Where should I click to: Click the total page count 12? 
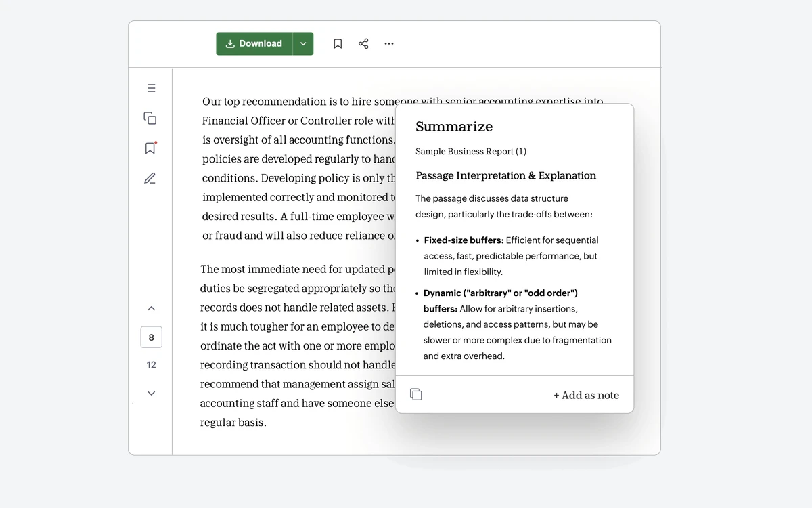[x=151, y=364]
